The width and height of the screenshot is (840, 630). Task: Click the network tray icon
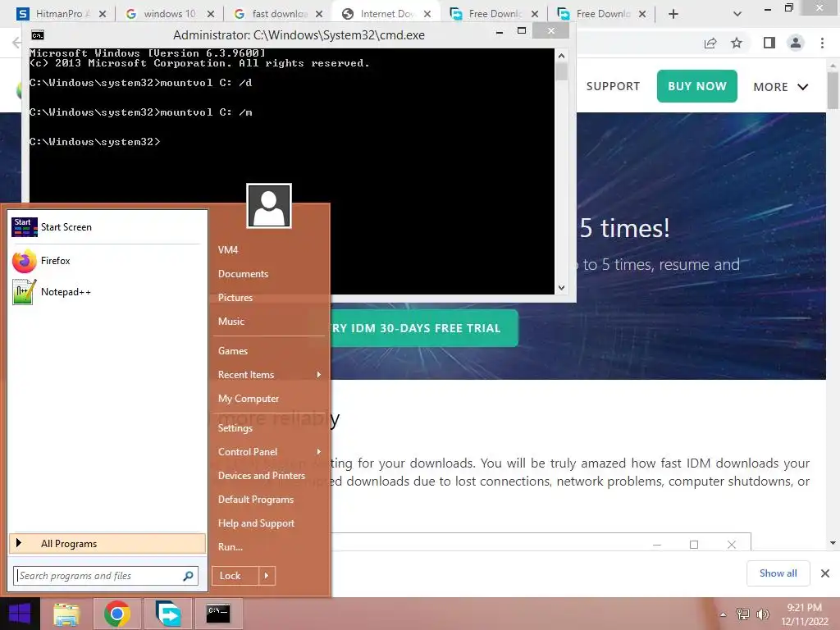(x=742, y=614)
